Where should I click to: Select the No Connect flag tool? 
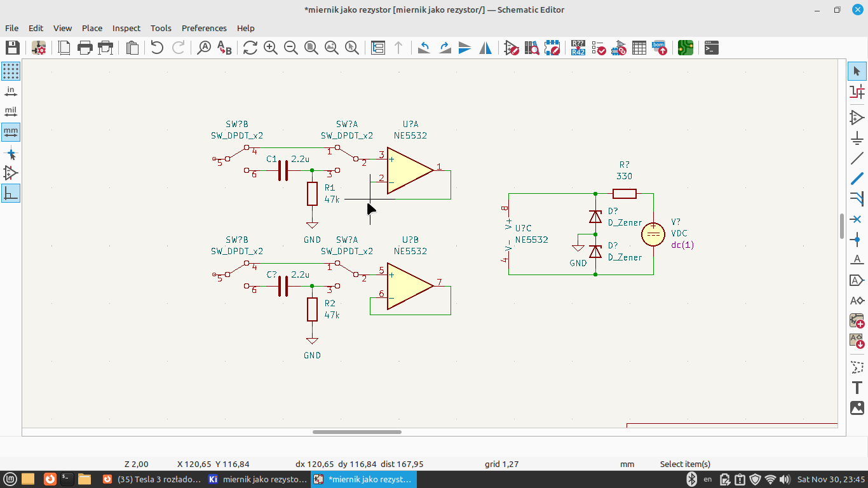coord(857,219)
